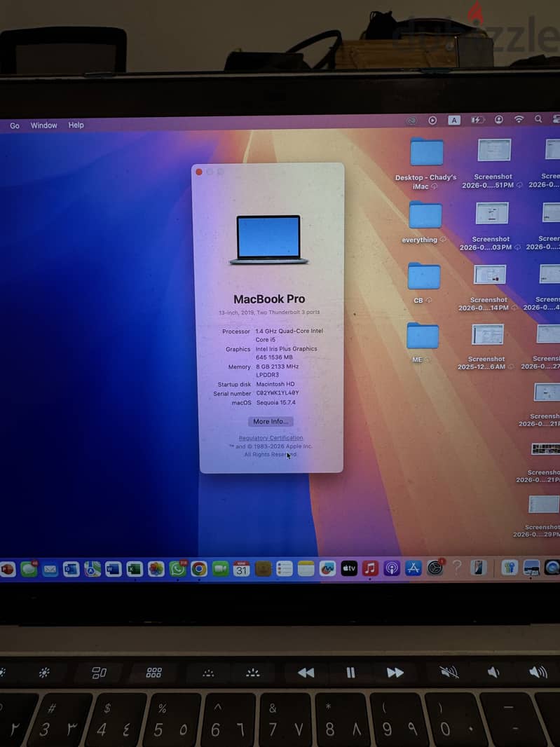Select the Screenshot 2026-0....51PM file

[493, 163]
